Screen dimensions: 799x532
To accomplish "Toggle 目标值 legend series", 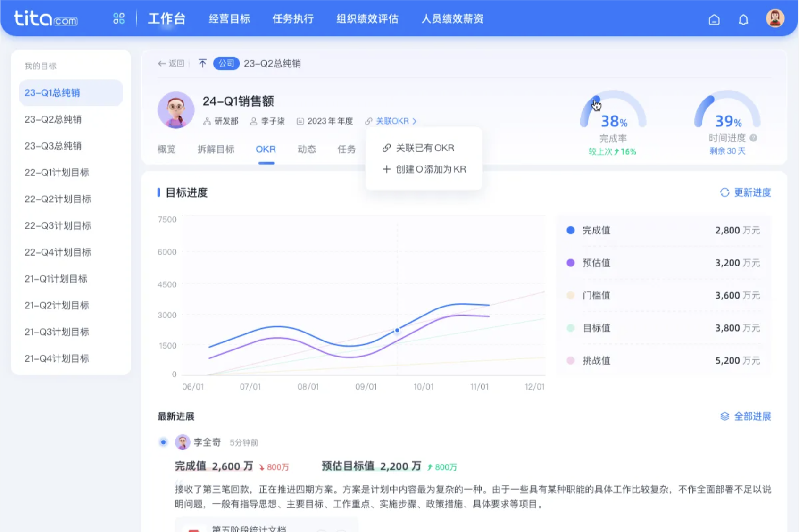I will click(x=571, y=328).
